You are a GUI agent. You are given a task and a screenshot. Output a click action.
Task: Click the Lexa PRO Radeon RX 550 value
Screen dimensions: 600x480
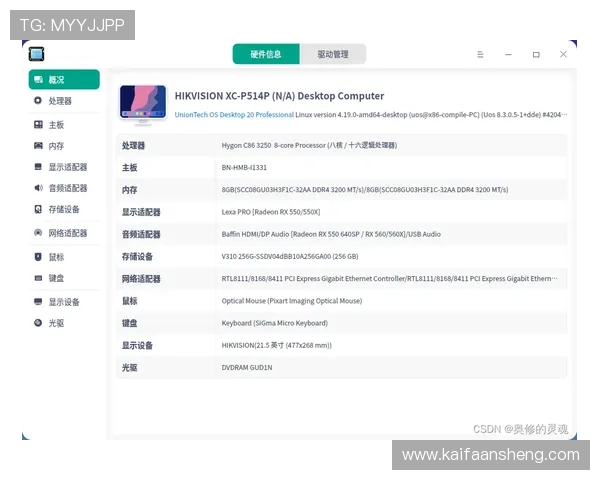[271, 212]
